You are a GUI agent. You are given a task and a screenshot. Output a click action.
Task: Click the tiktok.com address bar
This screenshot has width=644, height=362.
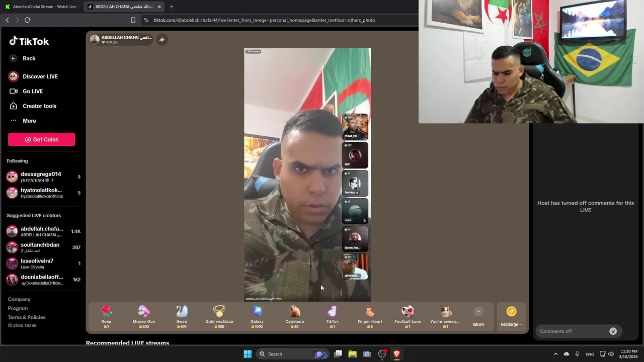264,20
